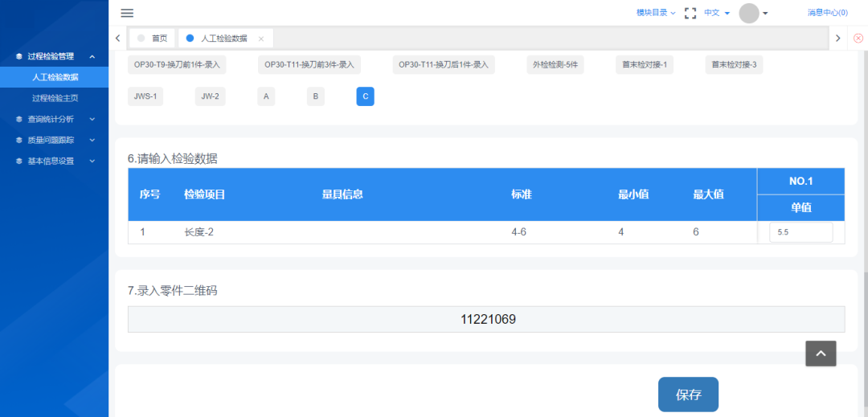Viewport: 868px width, 417px height.
Task: Open 消息中心(0) message center
Action: 828,13
